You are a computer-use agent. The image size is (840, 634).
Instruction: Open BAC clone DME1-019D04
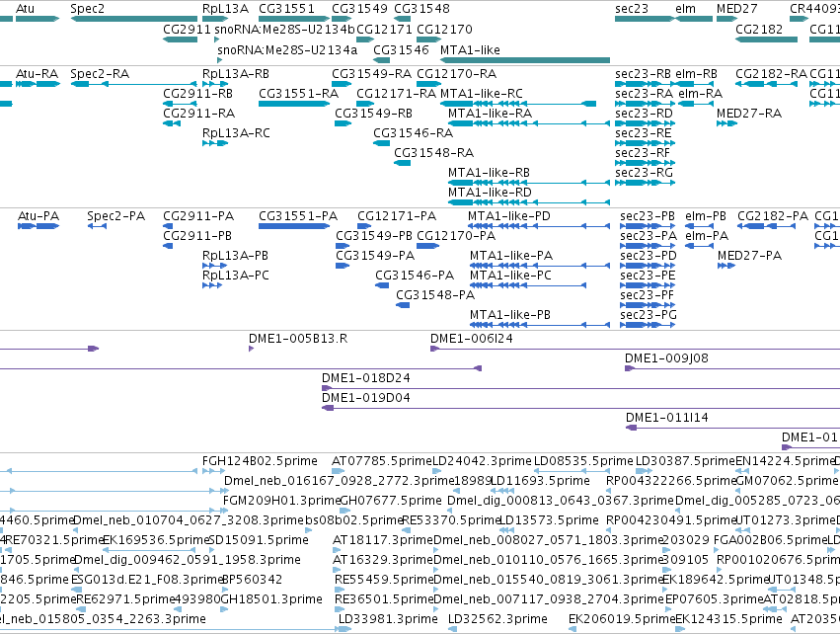point(366,398)
